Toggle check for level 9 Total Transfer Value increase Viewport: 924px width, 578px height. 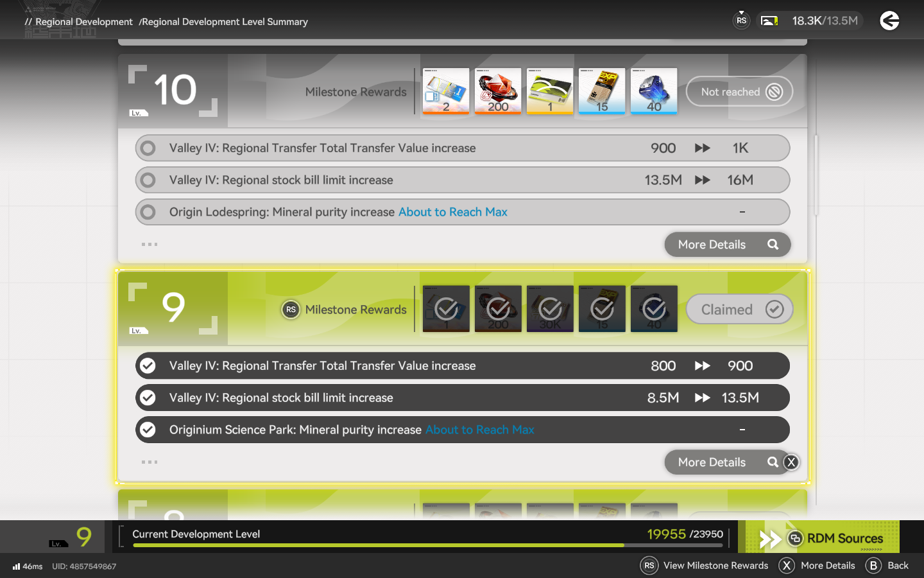(x=148, y=365)
